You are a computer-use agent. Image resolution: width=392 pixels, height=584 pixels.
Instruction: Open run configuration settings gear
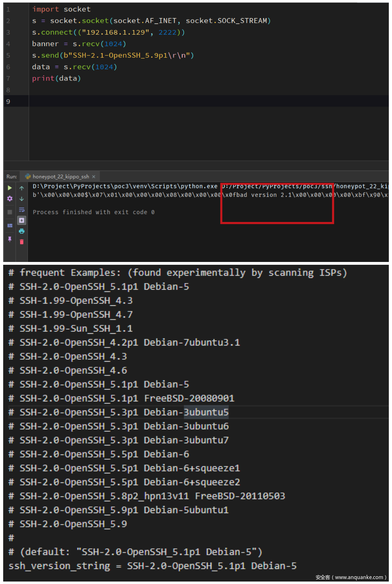tap(10, 199)
